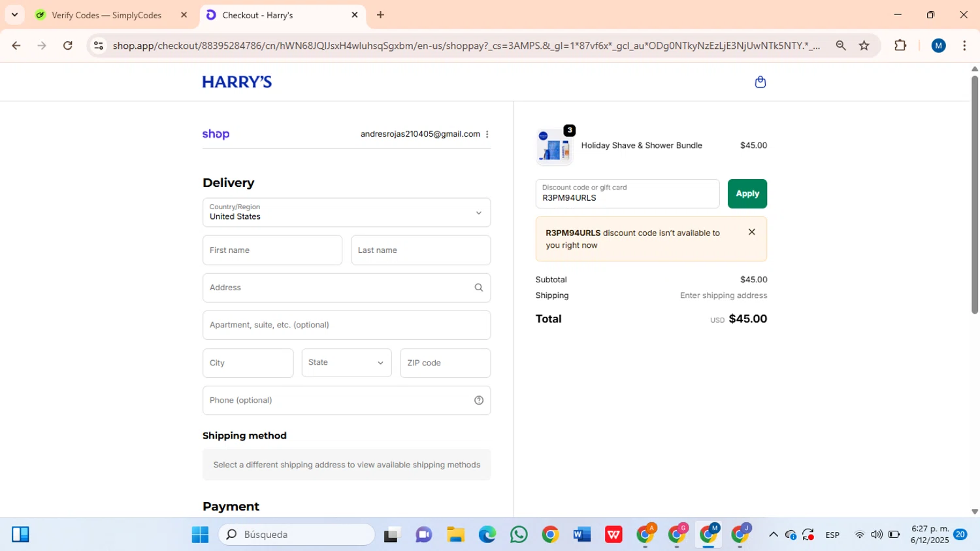
Task: Expand the Country/Region dropdown
Action: click(x=346, y=212)
